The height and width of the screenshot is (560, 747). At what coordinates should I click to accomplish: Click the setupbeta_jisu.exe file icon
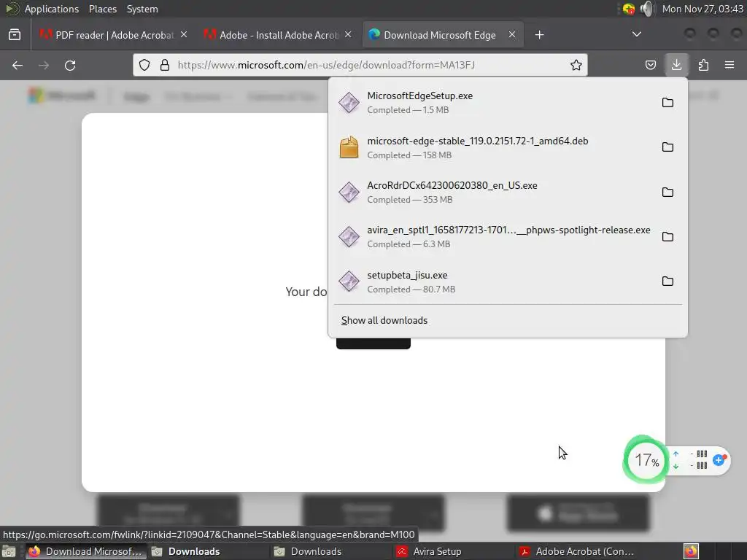pos(349,281)
